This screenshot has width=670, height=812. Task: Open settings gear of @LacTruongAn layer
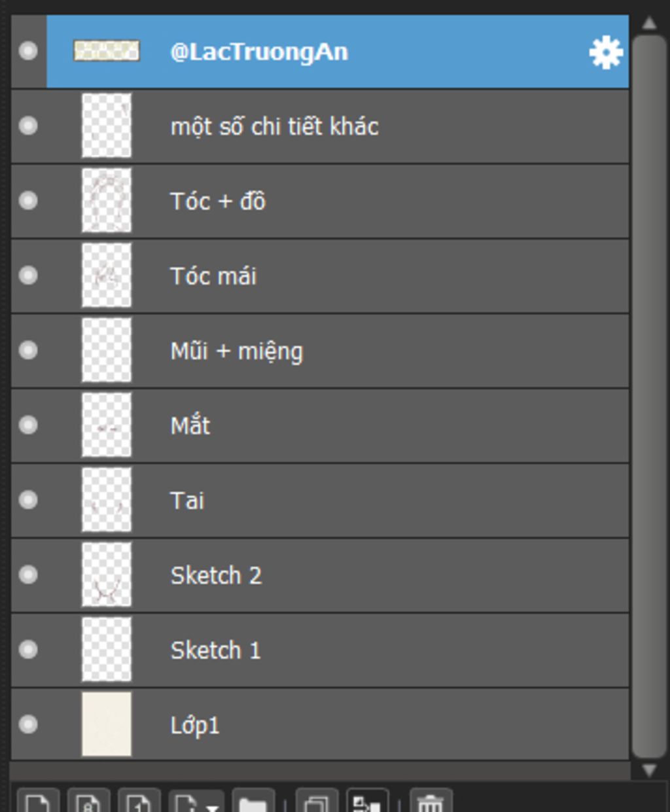[605, 52]
